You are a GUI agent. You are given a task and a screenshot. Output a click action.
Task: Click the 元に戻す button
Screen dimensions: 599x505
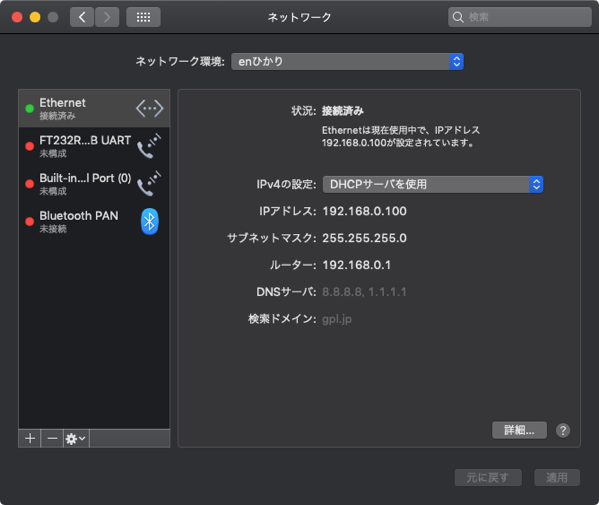[x=488, y=477]
